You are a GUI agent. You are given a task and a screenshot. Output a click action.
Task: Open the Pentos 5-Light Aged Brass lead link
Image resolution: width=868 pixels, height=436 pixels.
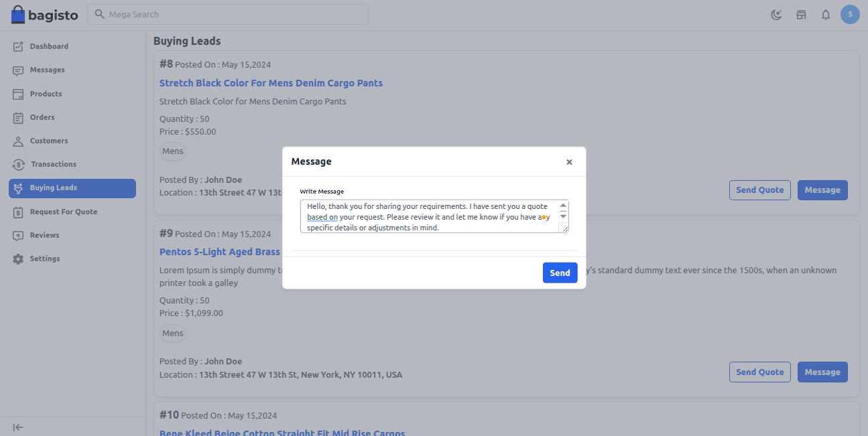pos(220,251)
